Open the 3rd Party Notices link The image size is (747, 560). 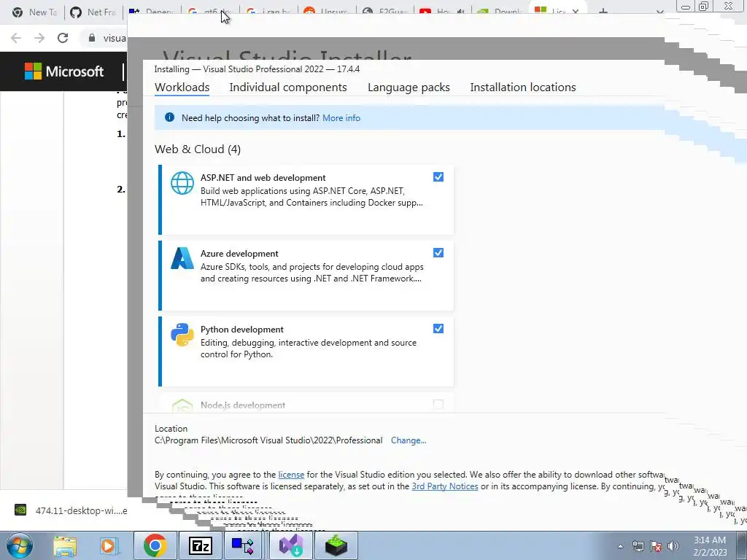(x=445, y=486)
